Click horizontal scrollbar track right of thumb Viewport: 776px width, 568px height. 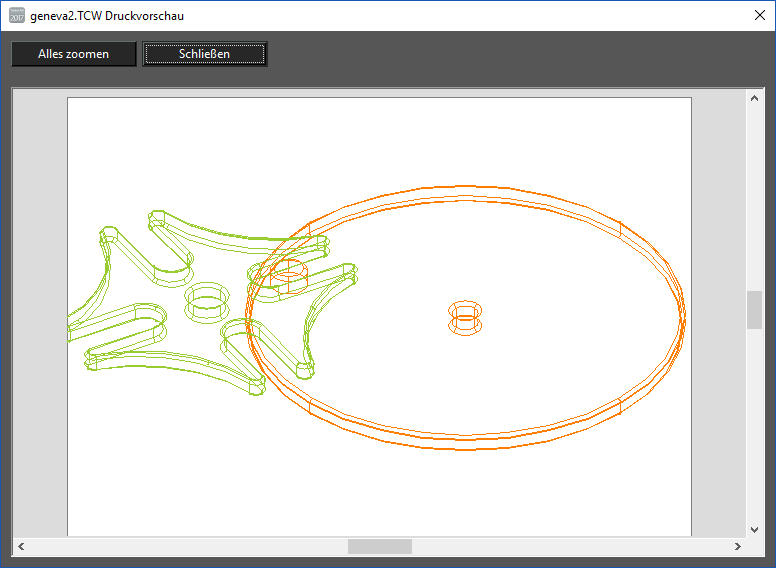click(570, 546)
